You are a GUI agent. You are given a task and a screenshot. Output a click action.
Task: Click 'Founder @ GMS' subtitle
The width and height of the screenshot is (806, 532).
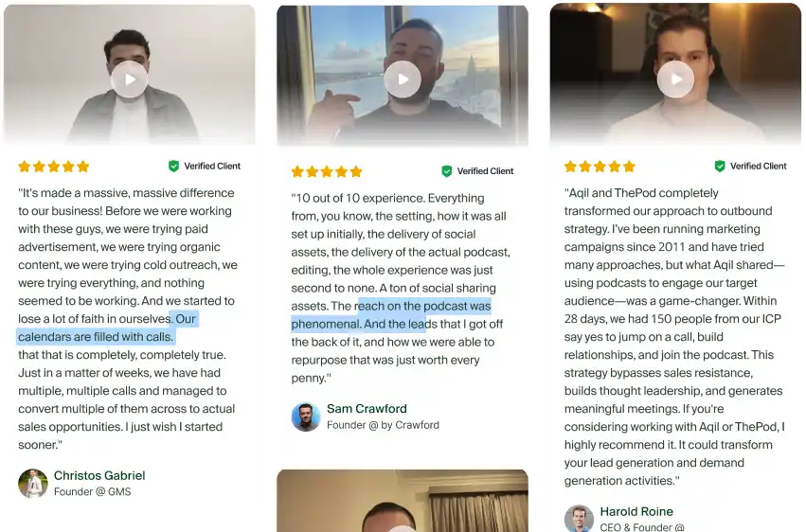click(x=93, y=492)
